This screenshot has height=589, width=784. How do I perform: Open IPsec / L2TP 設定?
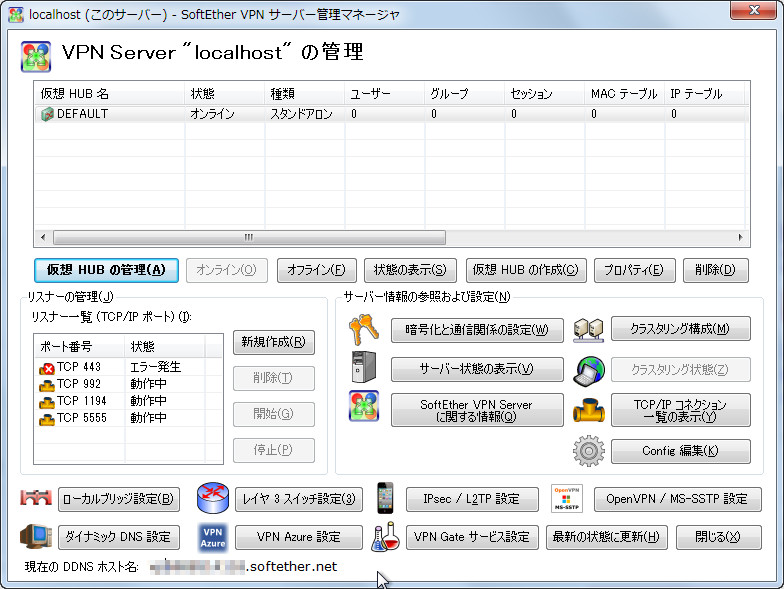(x=472, y=500)
